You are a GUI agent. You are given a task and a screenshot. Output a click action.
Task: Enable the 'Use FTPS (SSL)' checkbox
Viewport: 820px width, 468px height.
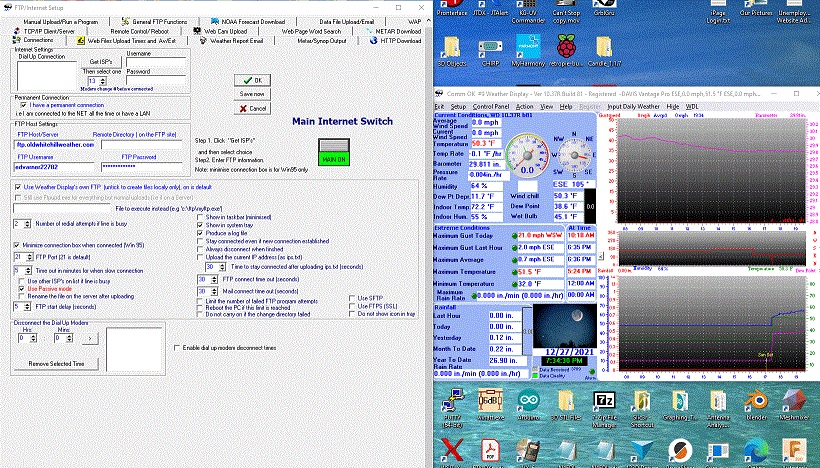coord(352,306)
